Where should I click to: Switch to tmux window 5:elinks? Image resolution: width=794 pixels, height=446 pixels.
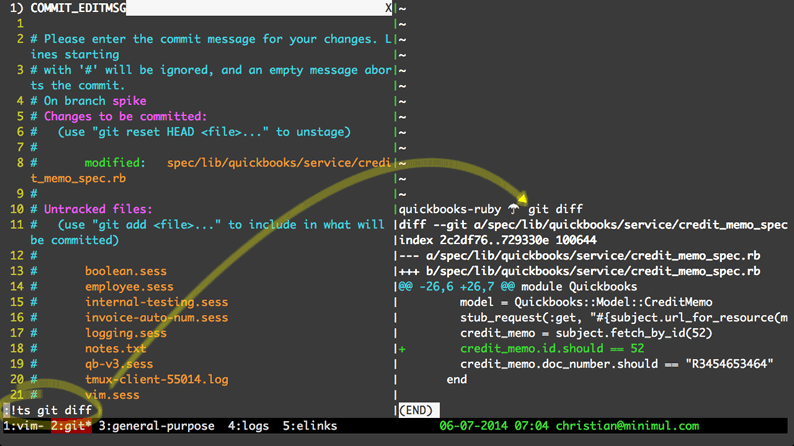[310, 426]
